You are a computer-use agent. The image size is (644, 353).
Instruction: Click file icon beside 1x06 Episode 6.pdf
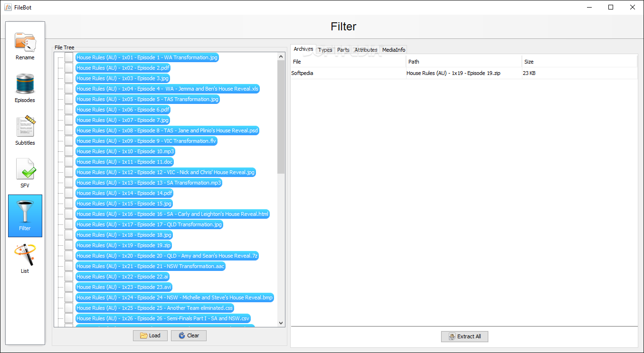(69, 110)
